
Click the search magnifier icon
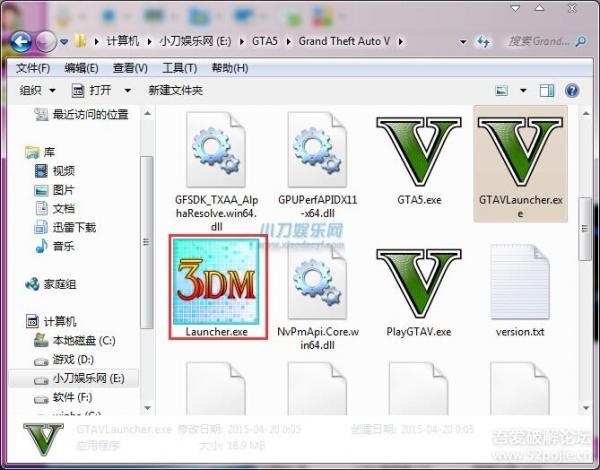[581, 41]
